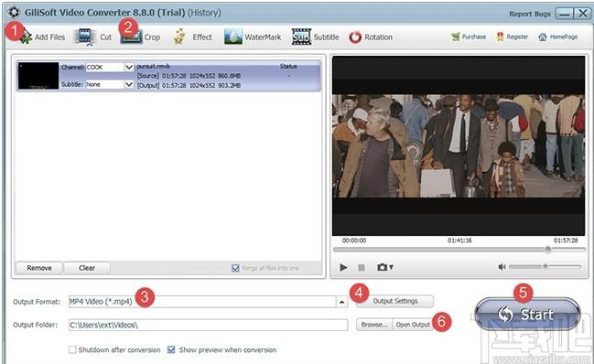
Task: Click the Remove button
Action: coord(39,268)
